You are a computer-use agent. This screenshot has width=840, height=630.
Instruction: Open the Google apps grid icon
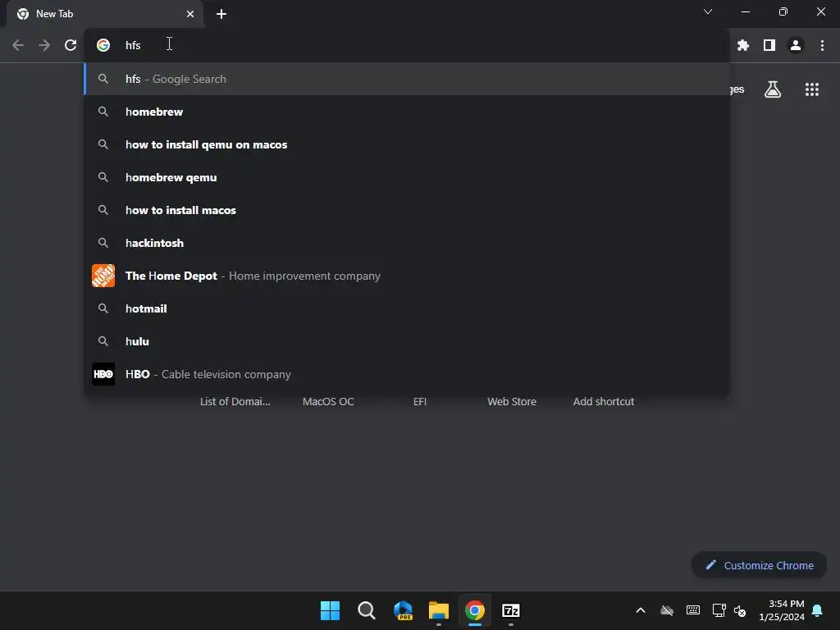(812, 89)
